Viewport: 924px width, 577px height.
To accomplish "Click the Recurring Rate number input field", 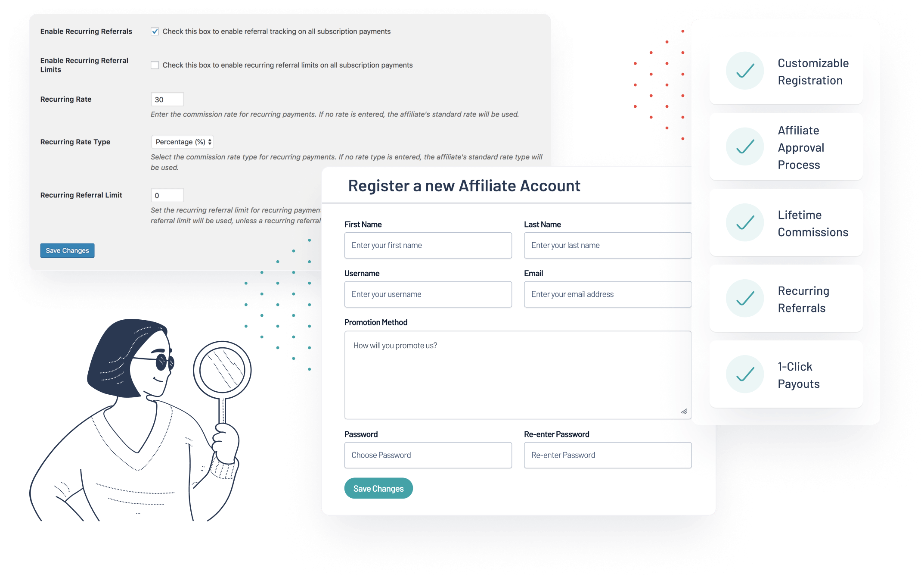I will coord(166,99).
